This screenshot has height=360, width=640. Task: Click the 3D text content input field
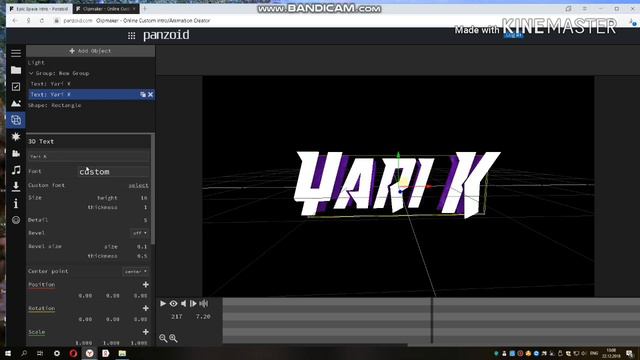89,156
